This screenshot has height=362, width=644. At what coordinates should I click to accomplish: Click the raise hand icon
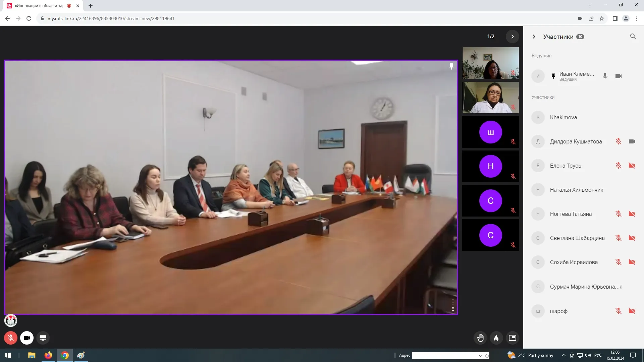(480, 338)
